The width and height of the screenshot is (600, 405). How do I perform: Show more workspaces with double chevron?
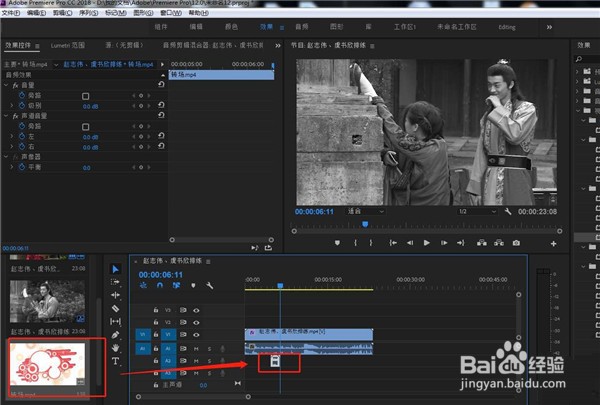pos(549,27)
